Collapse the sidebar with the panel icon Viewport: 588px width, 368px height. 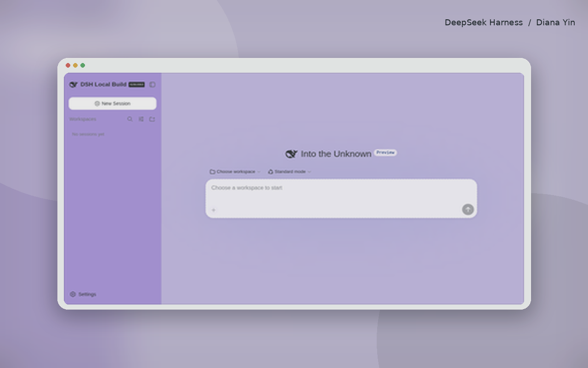153,85
